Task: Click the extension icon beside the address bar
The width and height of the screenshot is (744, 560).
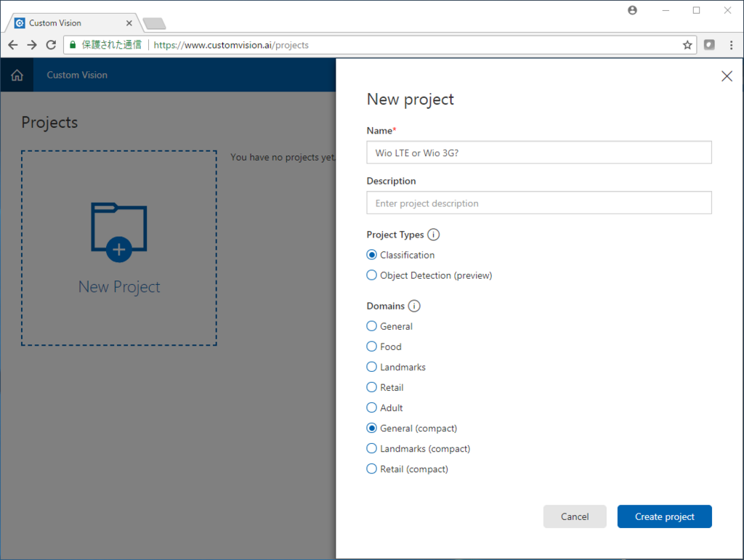Action: coord(709,45)
